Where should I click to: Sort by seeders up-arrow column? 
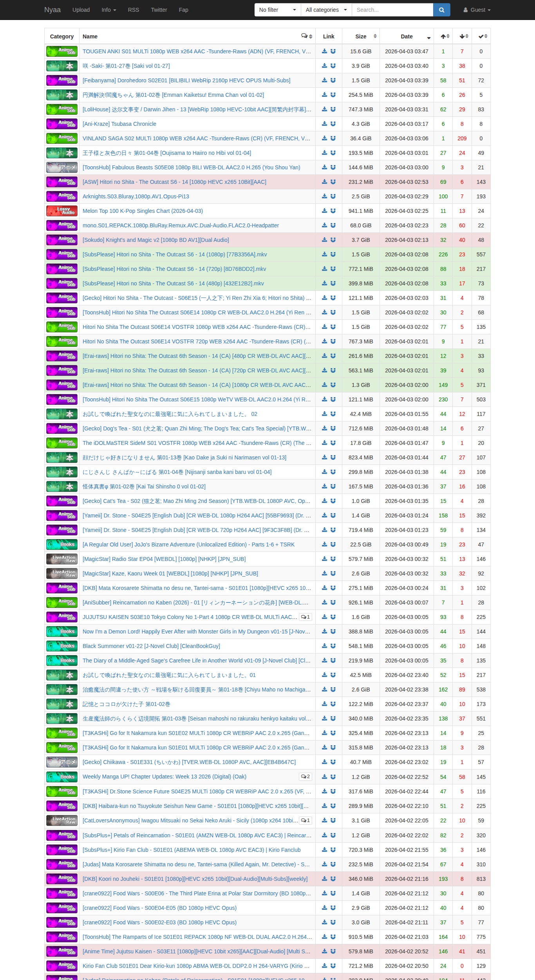pyautogui.click(x=443, y=36)
